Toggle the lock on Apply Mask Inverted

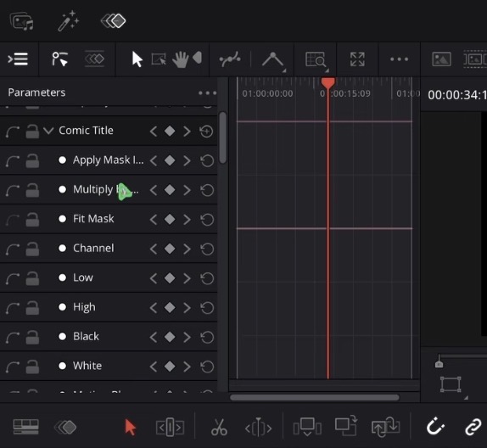pos(32,160)
